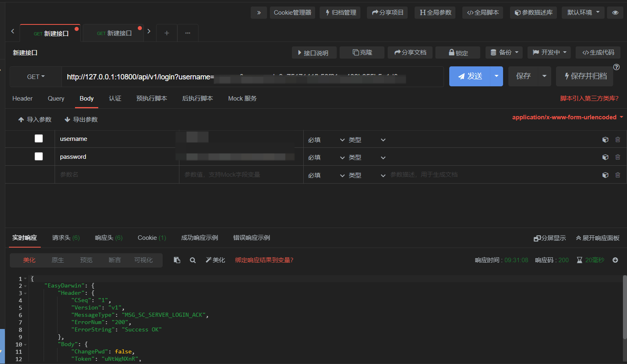The height and width of the screenshot is (364, 627).
Task: Click 生成代码 generate code
Action: pyautogui.click(x=598, y=53)
